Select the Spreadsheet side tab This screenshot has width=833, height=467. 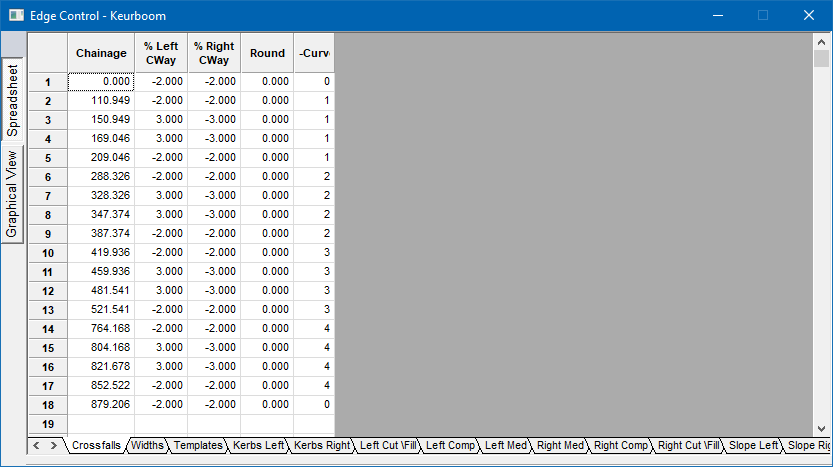tap(13, 99)
